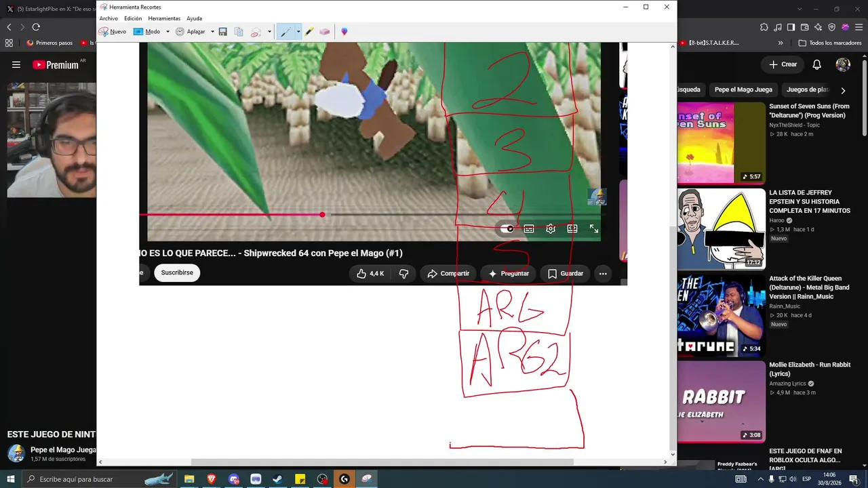Screen dimensions: 868x488
Task: Open YouTube notifications bell
Action: tap(817, 64)
